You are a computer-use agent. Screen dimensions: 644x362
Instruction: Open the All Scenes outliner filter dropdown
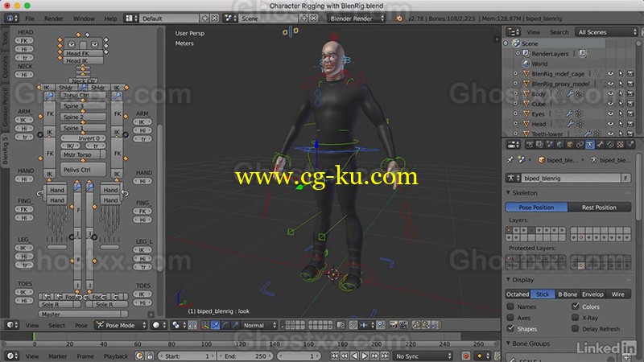(607, 32)
